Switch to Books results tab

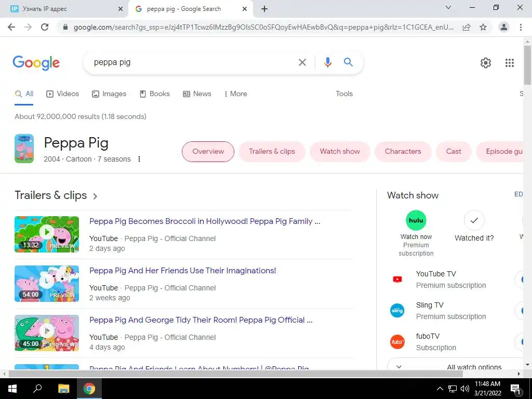pyautogui.click(x=154, y=94)
